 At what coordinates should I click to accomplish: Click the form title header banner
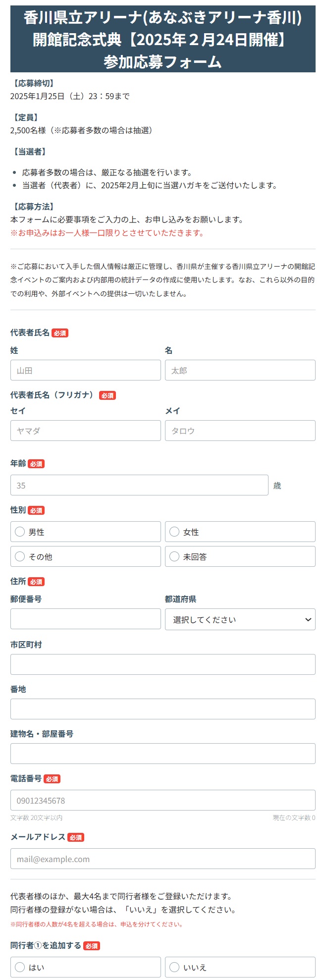pos(163,39)
